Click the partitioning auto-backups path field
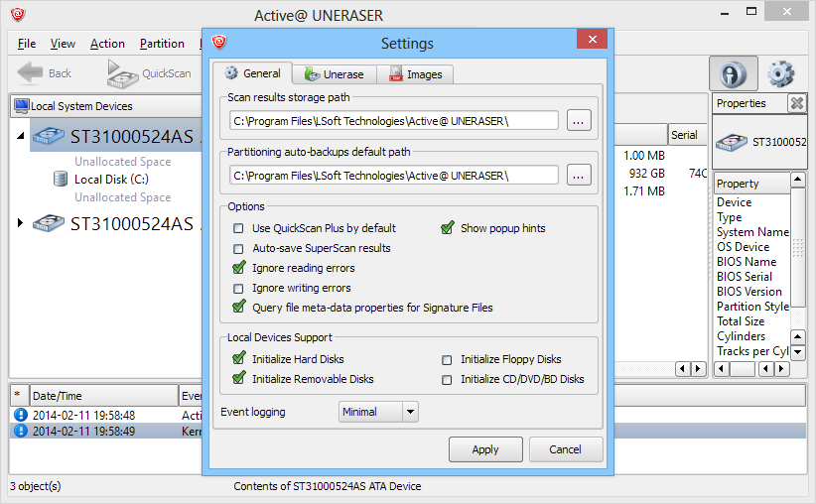Image resolution: width=816 pixels, height=504 pixels. (x=394, y=176)
